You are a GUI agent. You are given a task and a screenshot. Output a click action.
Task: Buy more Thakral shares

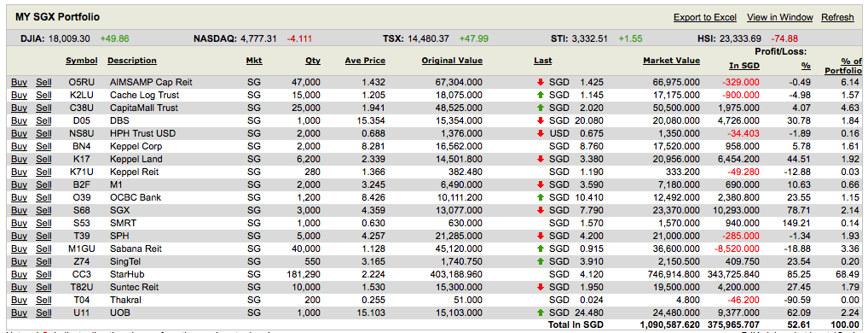click(x=19, y=300)
